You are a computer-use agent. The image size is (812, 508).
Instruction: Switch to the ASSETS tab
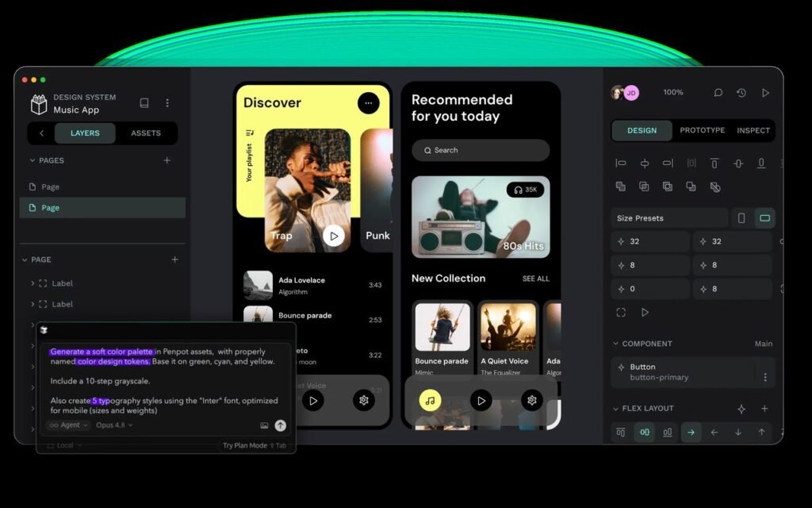pyautogui.click(x=146, y=133)
